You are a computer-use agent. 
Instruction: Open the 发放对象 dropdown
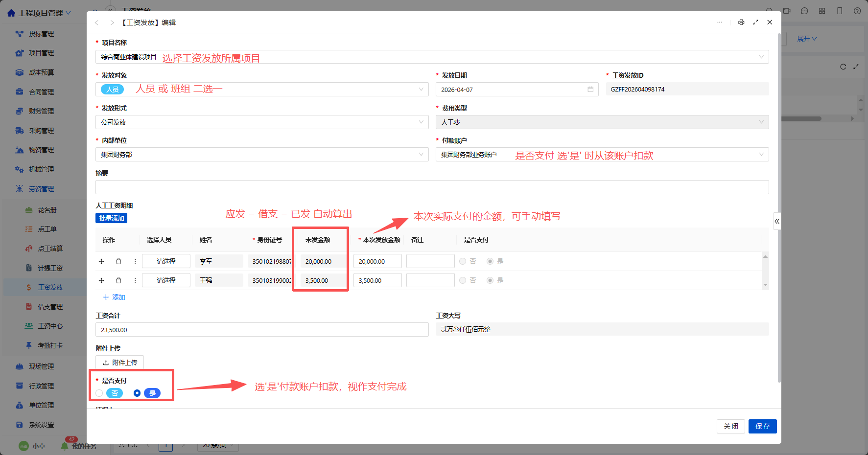[x=262, y=89]
